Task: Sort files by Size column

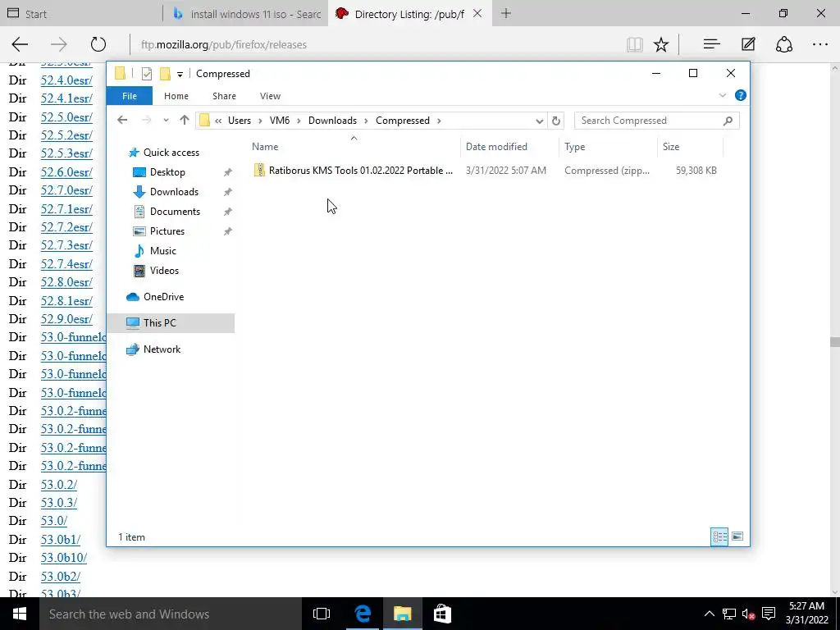Action: [690, 147]
